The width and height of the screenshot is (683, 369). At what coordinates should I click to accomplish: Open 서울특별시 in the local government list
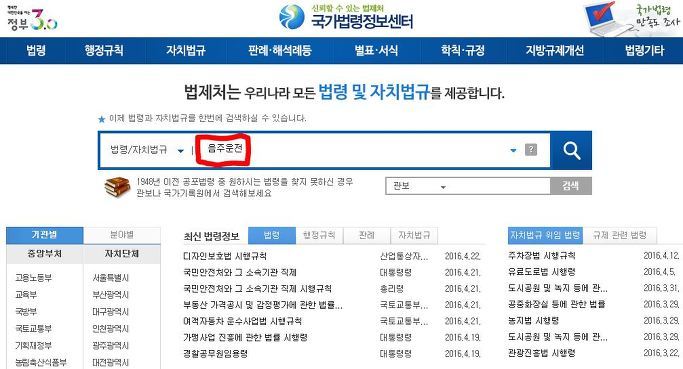point(111,278)
